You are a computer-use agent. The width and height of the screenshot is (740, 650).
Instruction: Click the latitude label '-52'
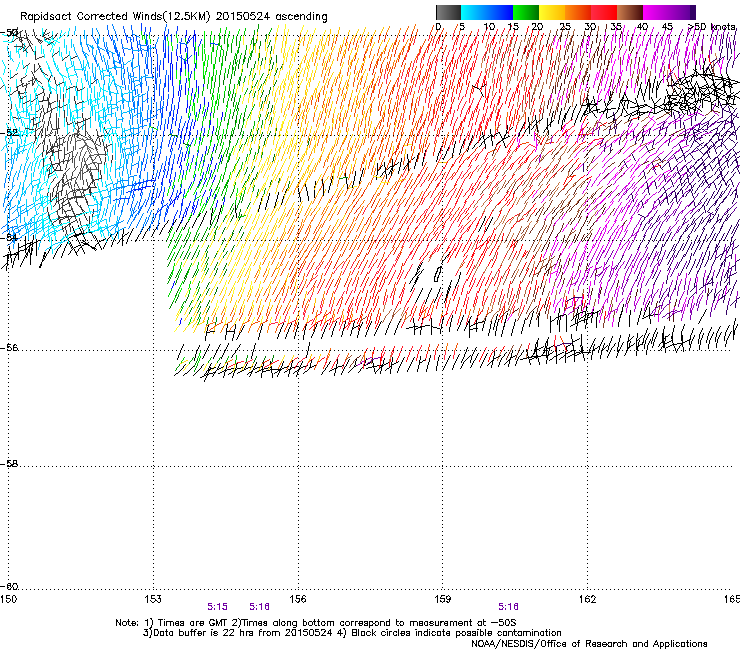coord(9,132)
